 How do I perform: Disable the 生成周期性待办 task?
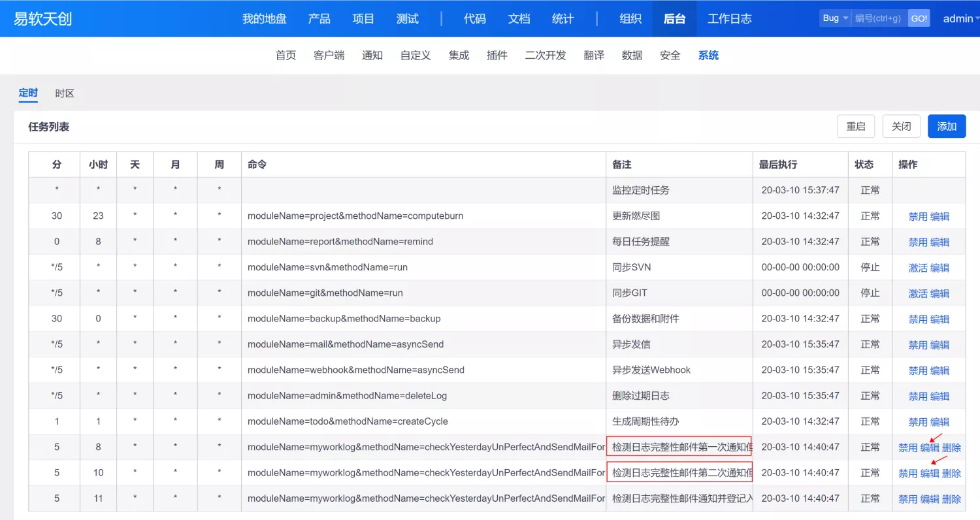tap(918, 422)
